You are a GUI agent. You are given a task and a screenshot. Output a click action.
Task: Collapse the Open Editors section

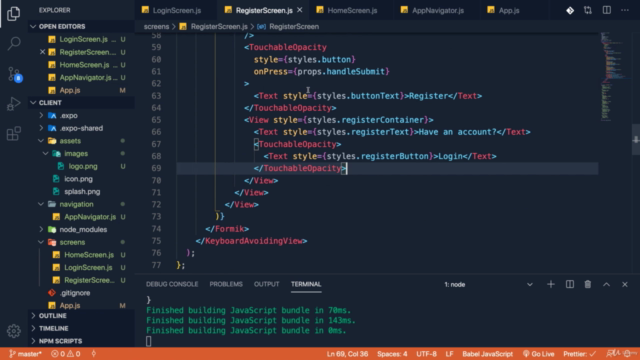[x=82, y=26]
